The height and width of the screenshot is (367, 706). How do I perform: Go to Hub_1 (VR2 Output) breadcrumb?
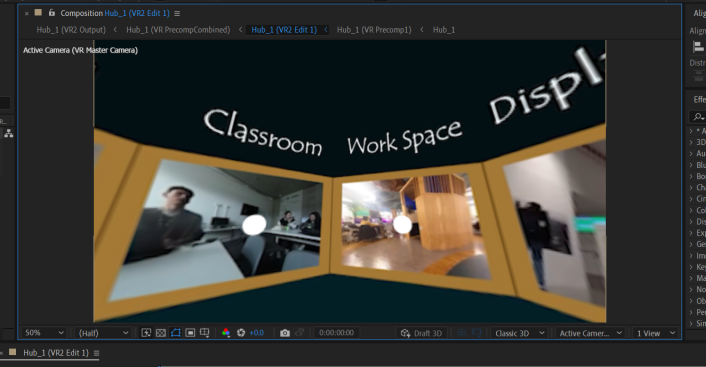[x=71, y=30]
